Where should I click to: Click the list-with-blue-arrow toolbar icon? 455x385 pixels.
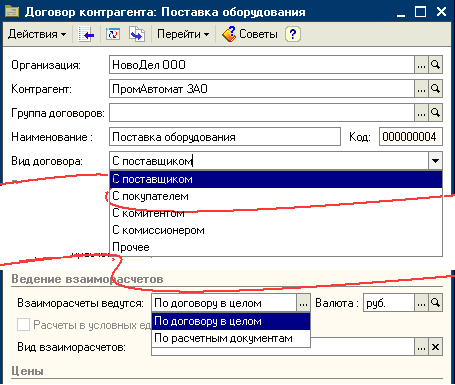coord(86,34)
